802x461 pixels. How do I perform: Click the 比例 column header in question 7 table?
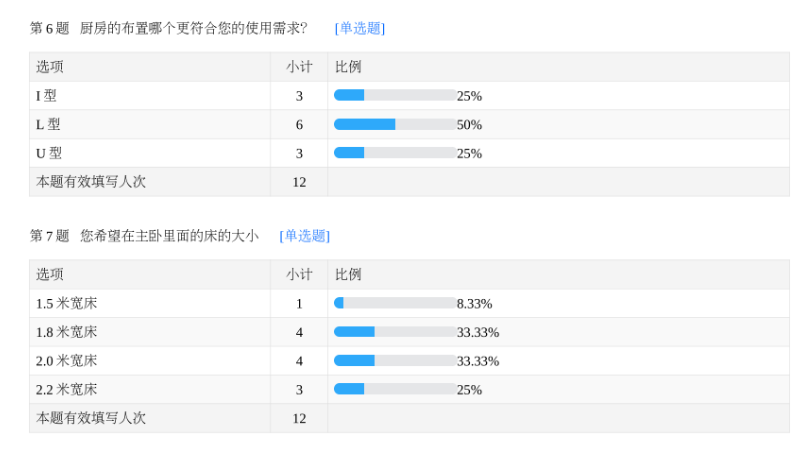pos(348,274)
